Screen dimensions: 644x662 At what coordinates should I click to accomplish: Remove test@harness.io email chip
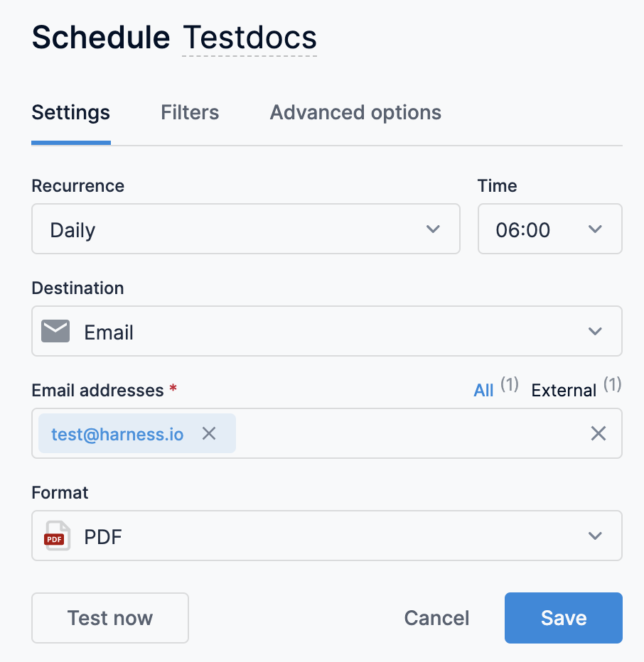pos(208,433)
